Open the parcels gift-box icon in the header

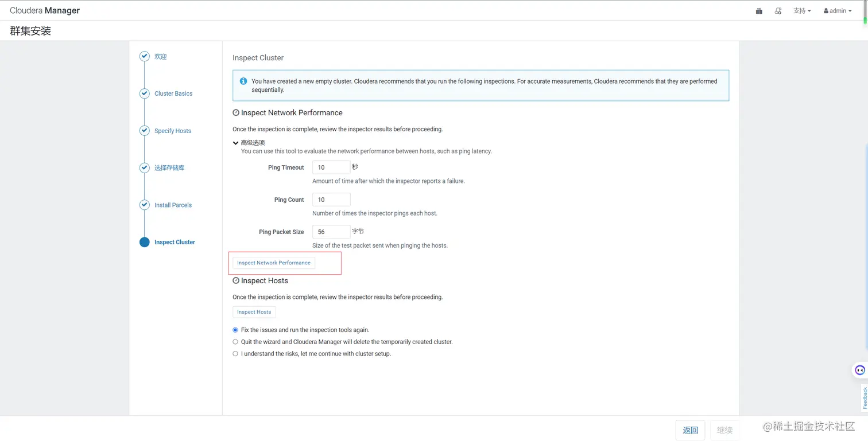pyautogui.click(x=759, y=11)
